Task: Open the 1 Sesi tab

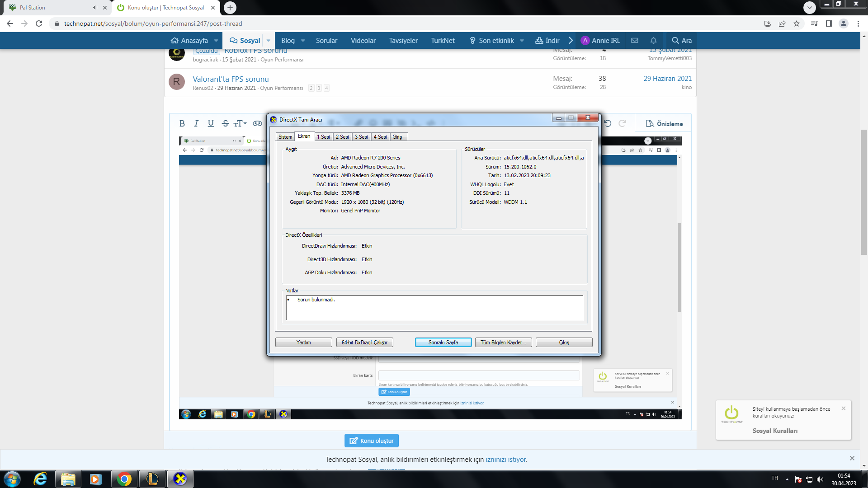Action: click(323, 137)
